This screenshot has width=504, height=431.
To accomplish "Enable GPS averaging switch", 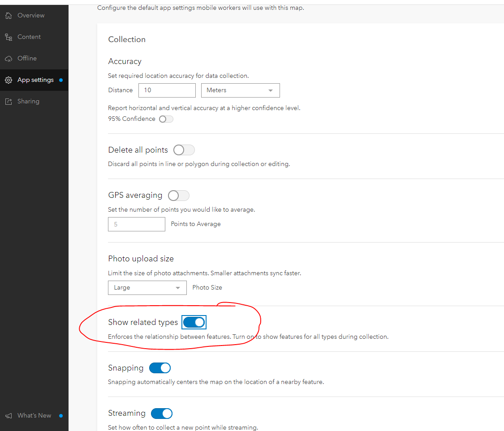I will click(x=178, y=196).
